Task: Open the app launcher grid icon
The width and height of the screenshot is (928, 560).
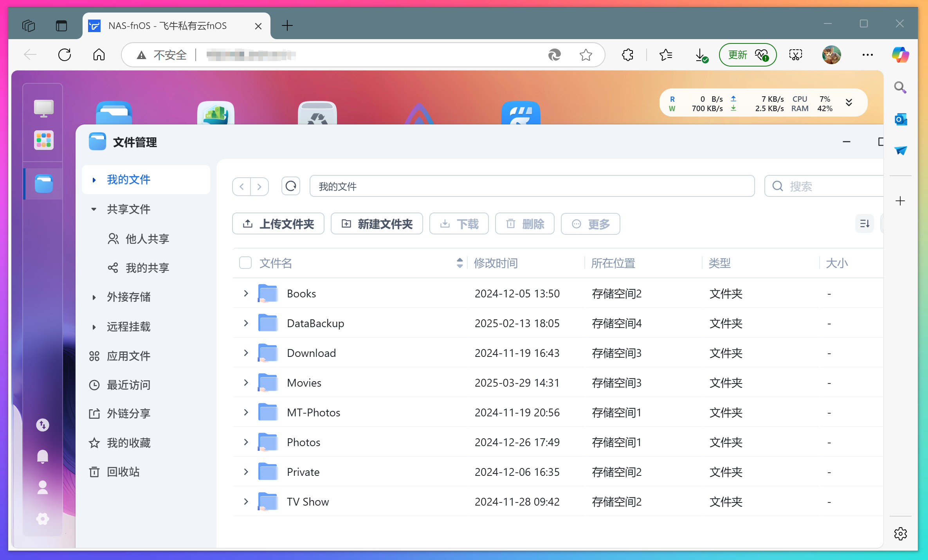Action: (x=43, y=140)
